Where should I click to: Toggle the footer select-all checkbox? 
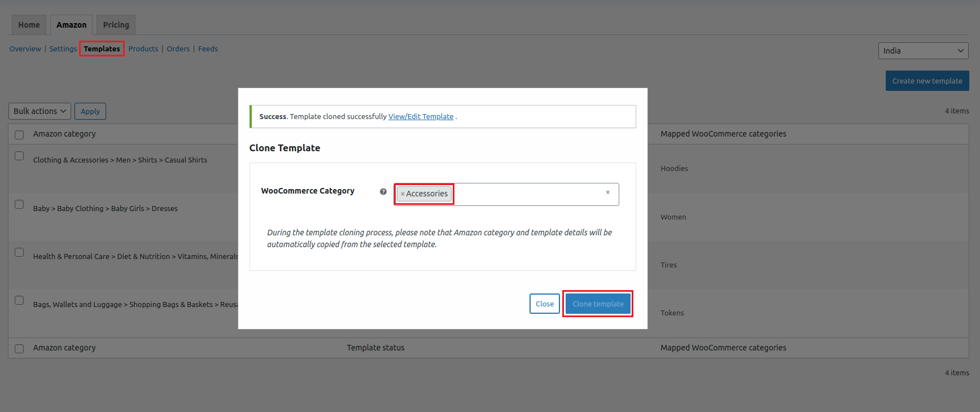[x=19, y=349]
